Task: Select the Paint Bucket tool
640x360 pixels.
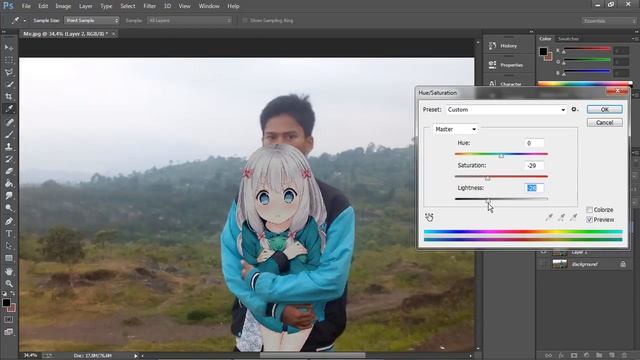Action: point(9,183)
